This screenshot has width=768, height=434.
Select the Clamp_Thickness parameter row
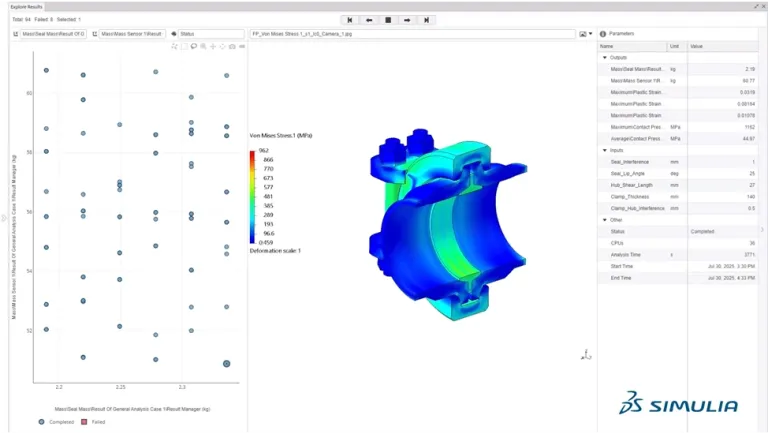point(678,196)
